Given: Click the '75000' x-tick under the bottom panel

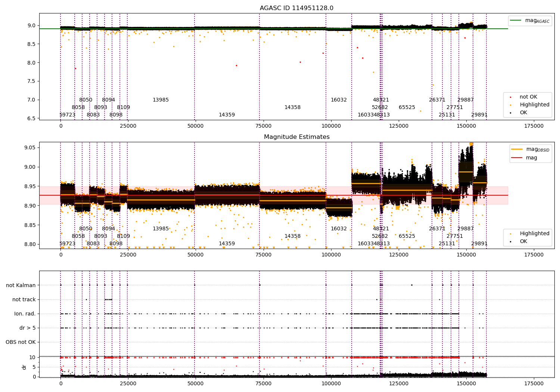Looking at the screenshot, I should [263, 384].
